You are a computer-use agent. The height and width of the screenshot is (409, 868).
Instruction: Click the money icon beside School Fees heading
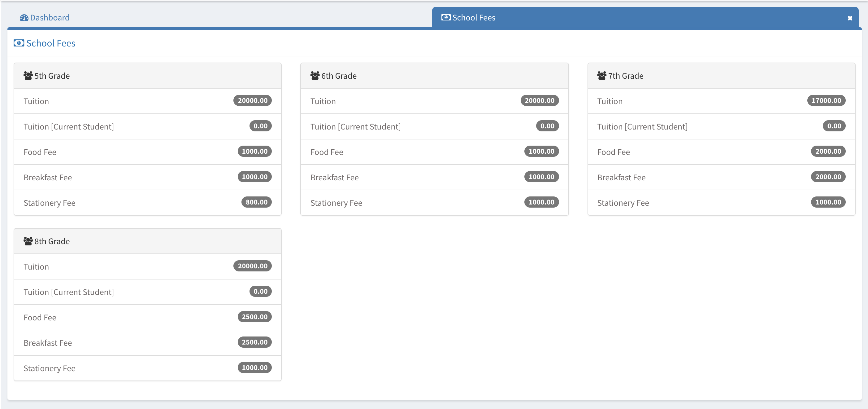tap(19, 43)
